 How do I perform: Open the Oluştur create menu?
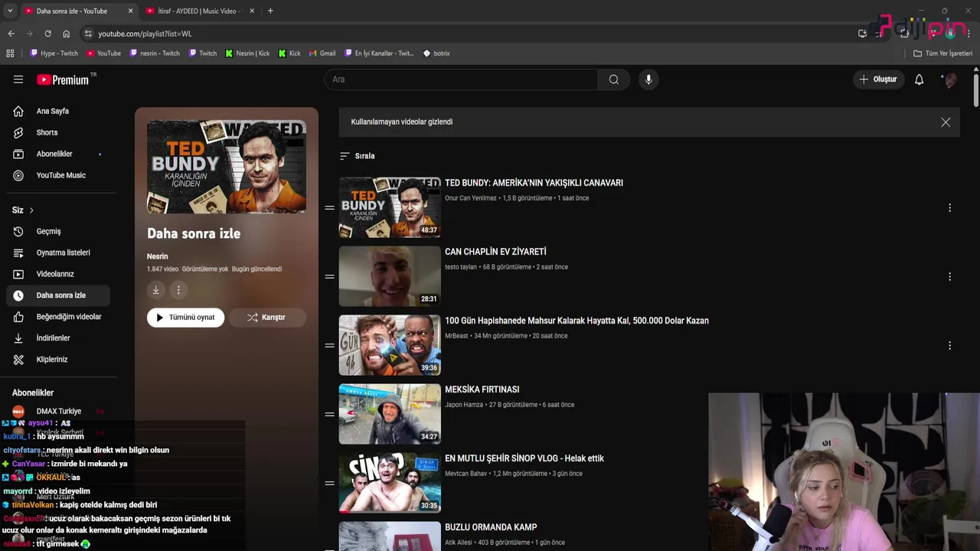pos(878,80)
